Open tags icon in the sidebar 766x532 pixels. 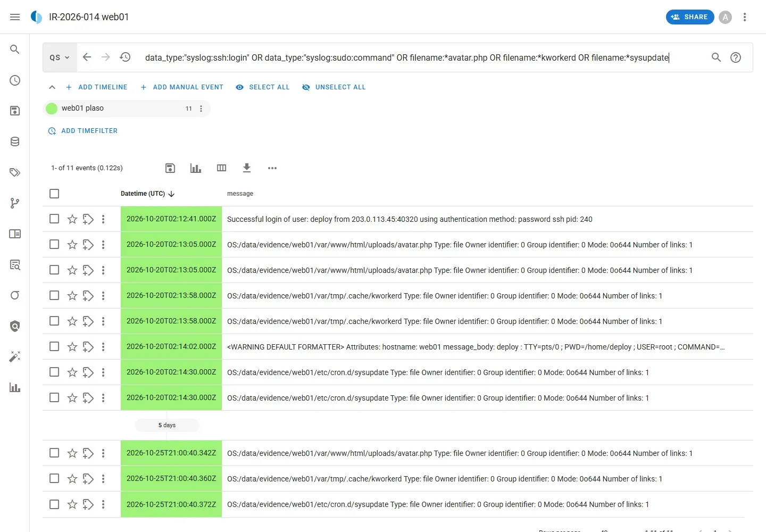15,172
